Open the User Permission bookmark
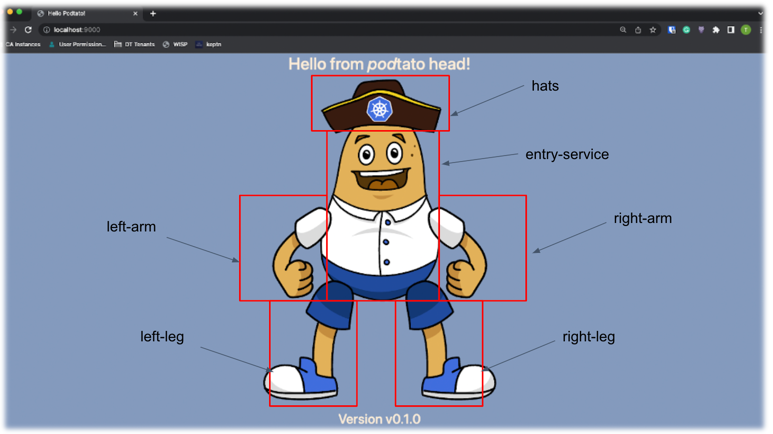773x434 pixels. (x=78, y=44)
